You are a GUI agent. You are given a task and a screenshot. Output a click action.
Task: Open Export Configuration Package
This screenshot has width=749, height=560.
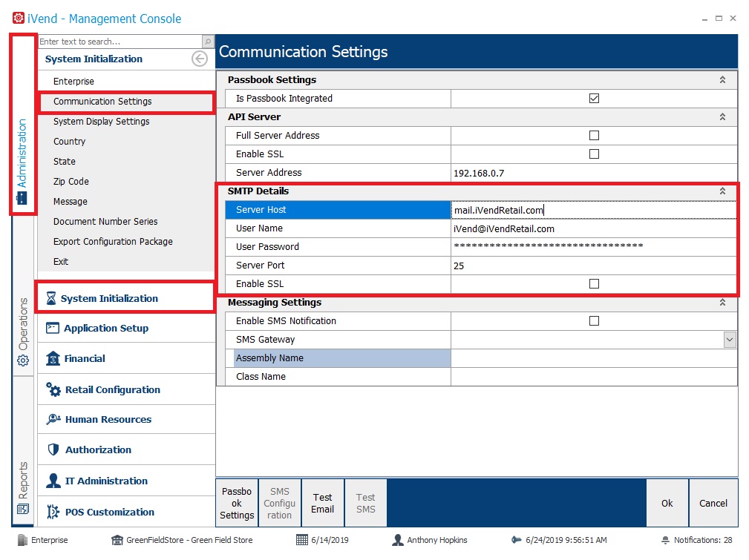click(114, 242)
